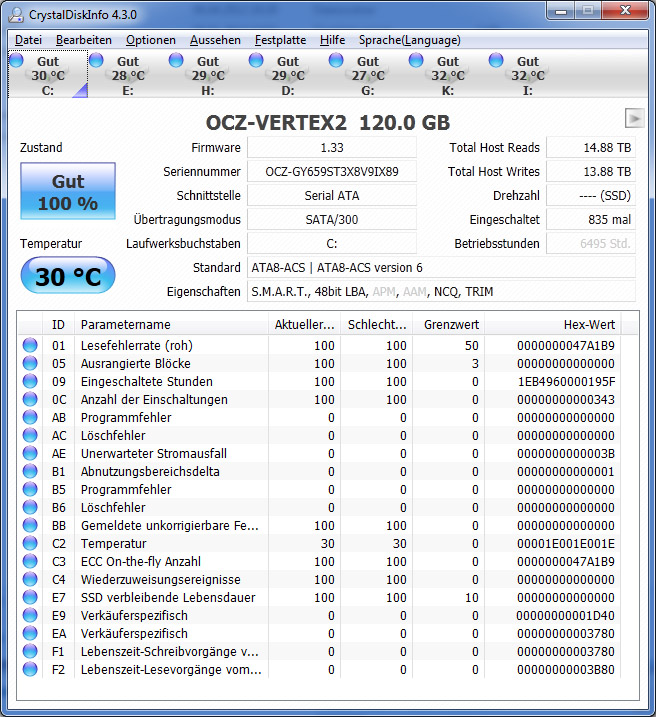656x717 pixels.
Task: Open the Datei menu
Action: pos(28,40)
